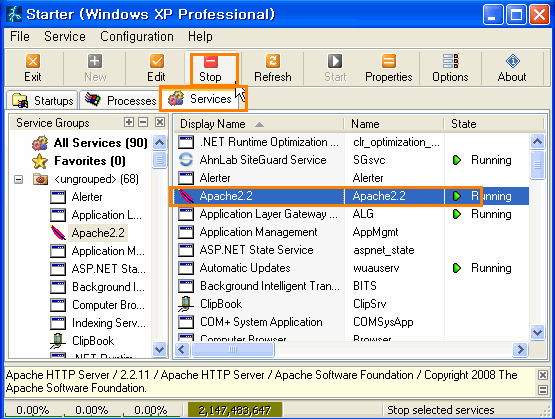The width and height of the screenshot is (555, 419).
Task: Click the Start toolbar icon
Action: pos(335,68)
